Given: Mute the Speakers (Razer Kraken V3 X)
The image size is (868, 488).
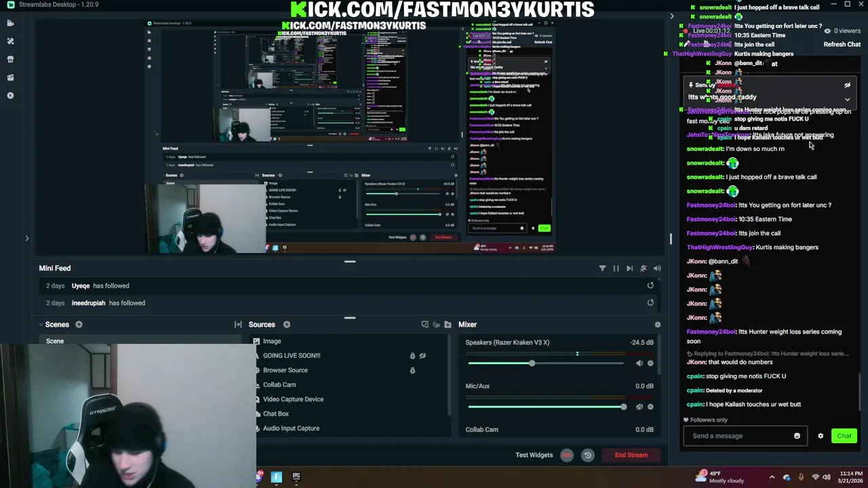Looking at the screenshot, I should pos(639,363).
